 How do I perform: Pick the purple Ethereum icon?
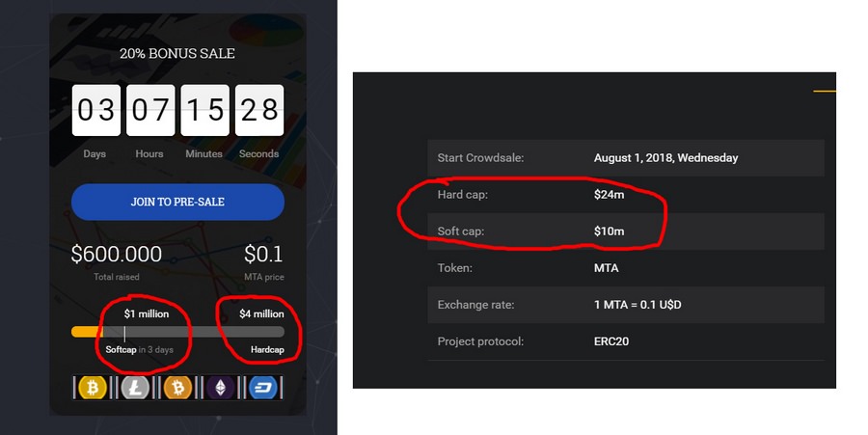(x=220, y=388)
